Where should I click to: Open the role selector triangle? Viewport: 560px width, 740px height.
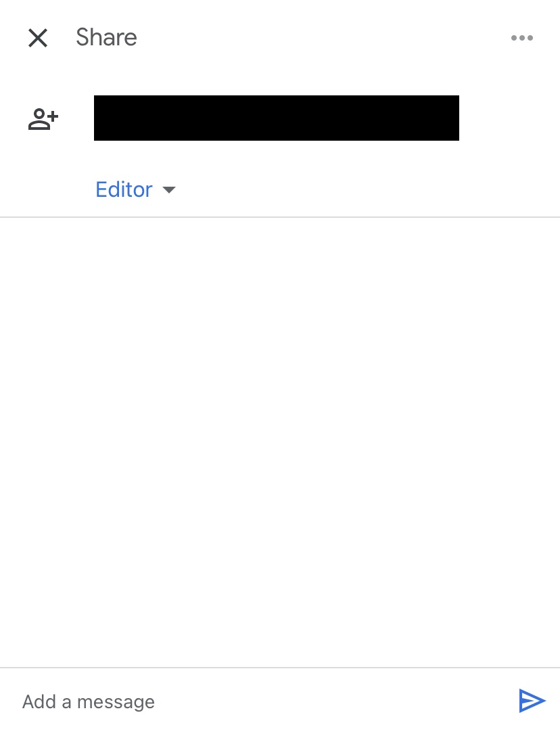169,189
